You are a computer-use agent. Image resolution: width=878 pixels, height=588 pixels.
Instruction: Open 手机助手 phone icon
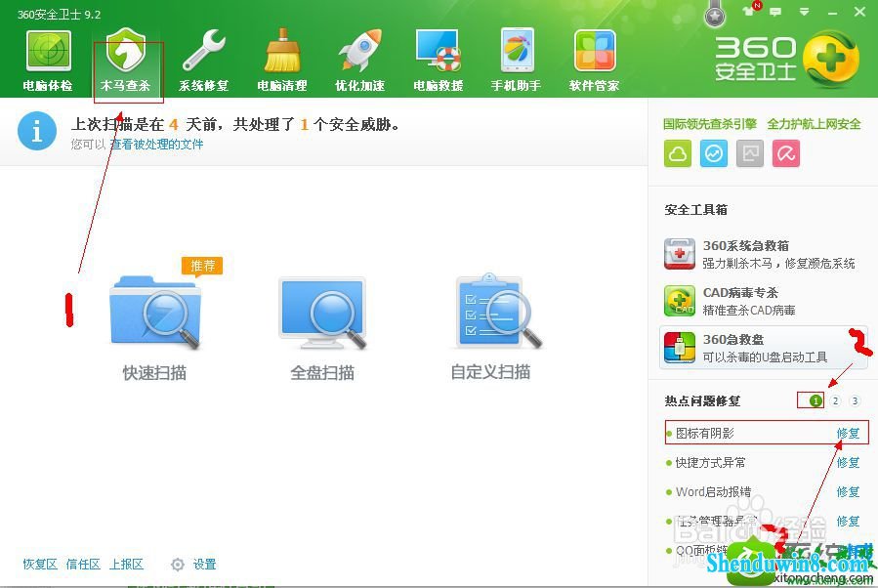(517, 51)
